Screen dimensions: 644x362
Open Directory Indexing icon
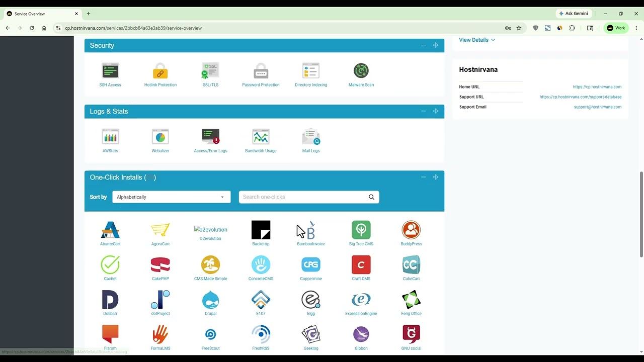click(x=311, y=71)
